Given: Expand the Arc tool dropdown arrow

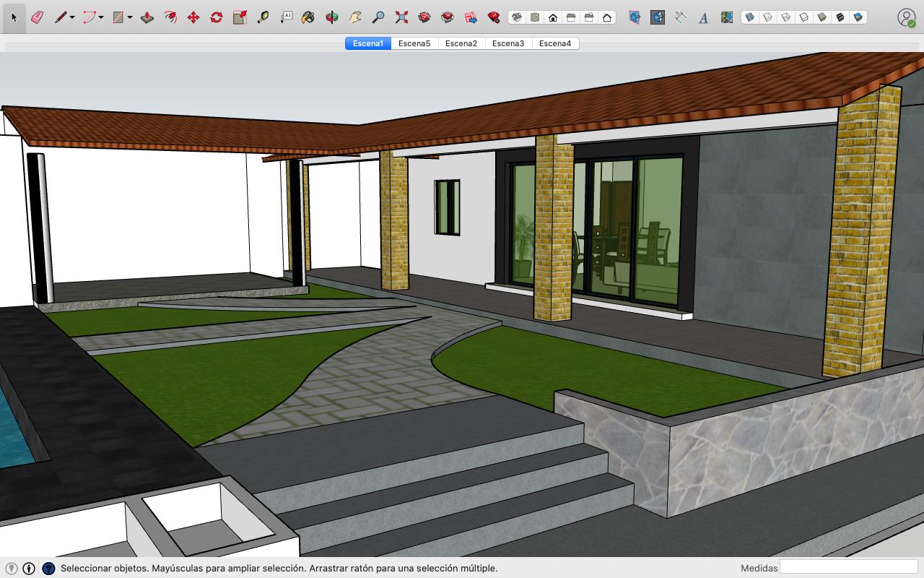Looking at the screenshot, I should 101,18.
